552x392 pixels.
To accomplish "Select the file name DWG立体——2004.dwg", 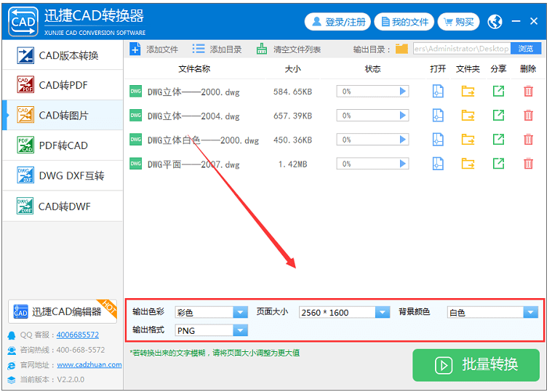I will click(193, 116).
